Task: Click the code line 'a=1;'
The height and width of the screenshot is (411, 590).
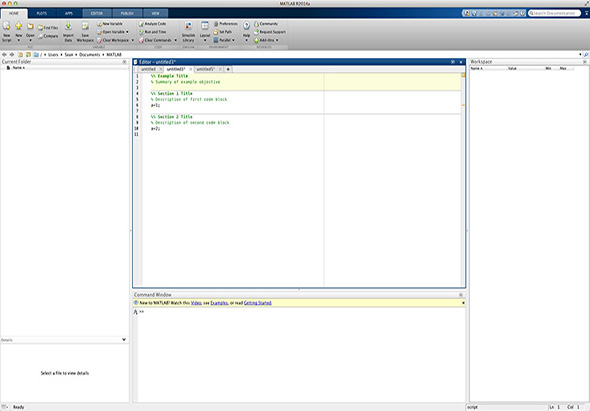Action: coord(155,105)
